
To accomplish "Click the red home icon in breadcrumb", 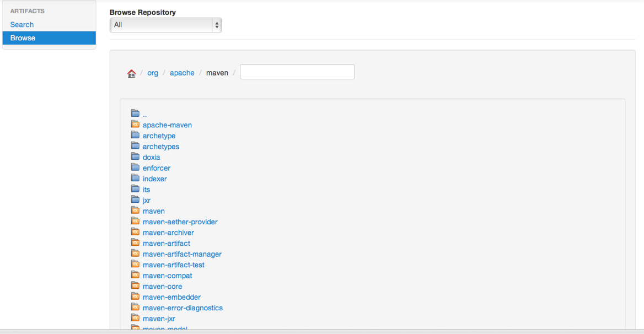I will click(x=131, y=73).
